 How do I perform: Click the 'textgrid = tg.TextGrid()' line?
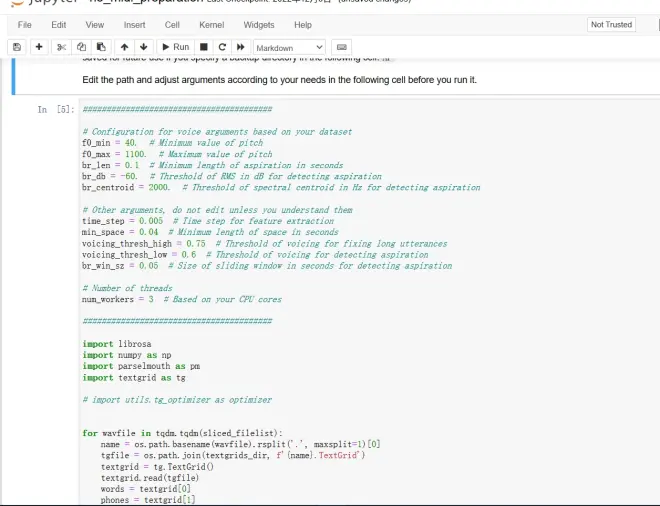point(157,466)
